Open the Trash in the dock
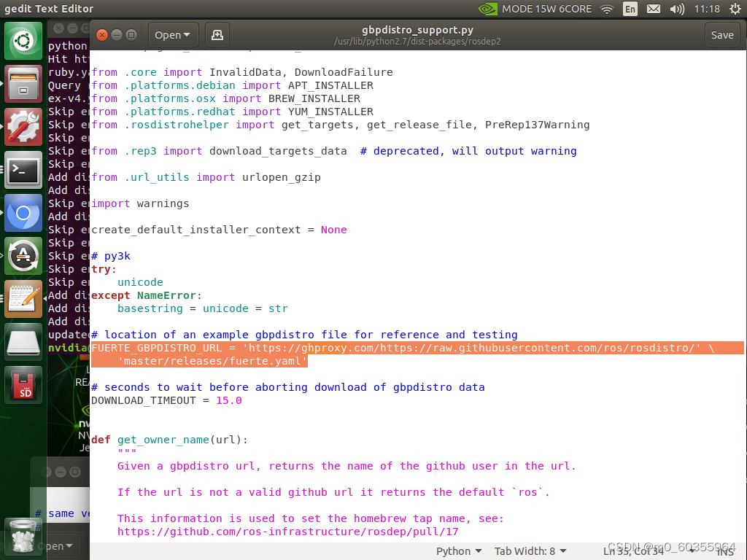Viewport: 747px width, 560px height. (23, 538)
